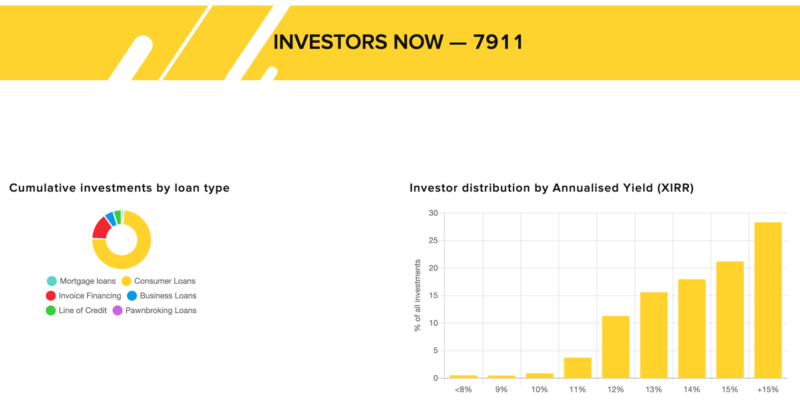
Task: Click the blue Business Loans legend dot
Action: tap(132, 296)
